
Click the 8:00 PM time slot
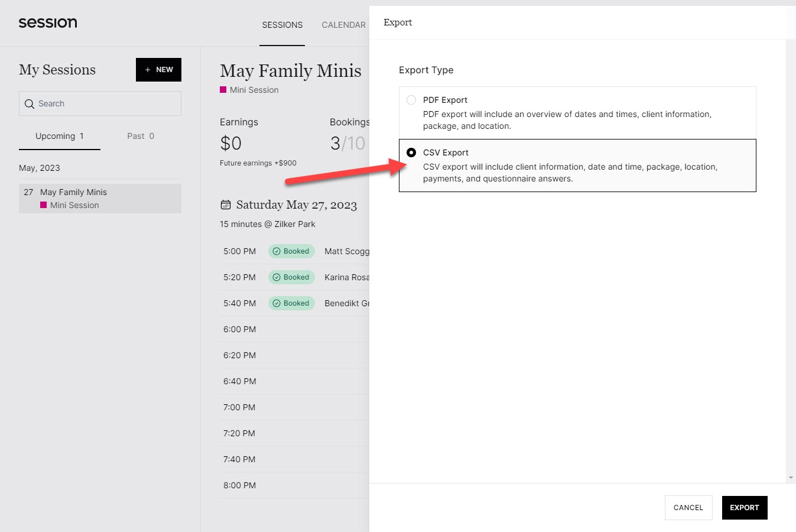coord(294,485)
